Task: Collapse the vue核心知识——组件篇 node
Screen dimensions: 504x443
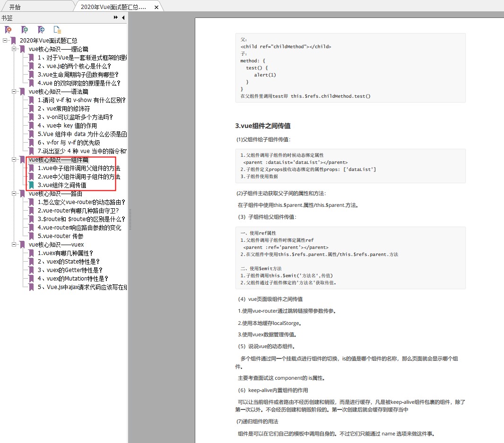Action: click(x=14, y=160)
